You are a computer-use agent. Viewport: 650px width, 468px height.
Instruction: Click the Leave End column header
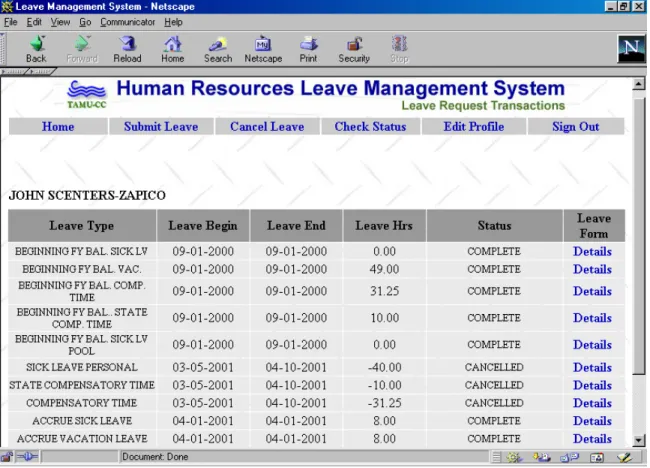296,226
